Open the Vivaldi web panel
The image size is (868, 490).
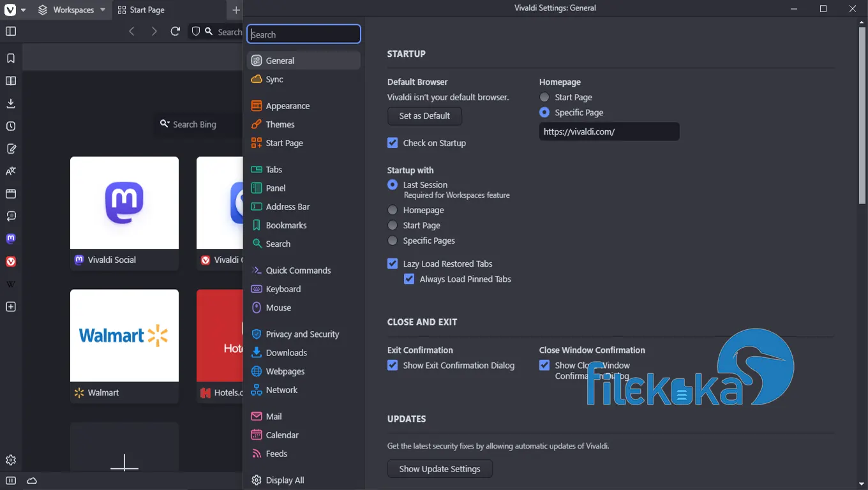tap(11, 262)
